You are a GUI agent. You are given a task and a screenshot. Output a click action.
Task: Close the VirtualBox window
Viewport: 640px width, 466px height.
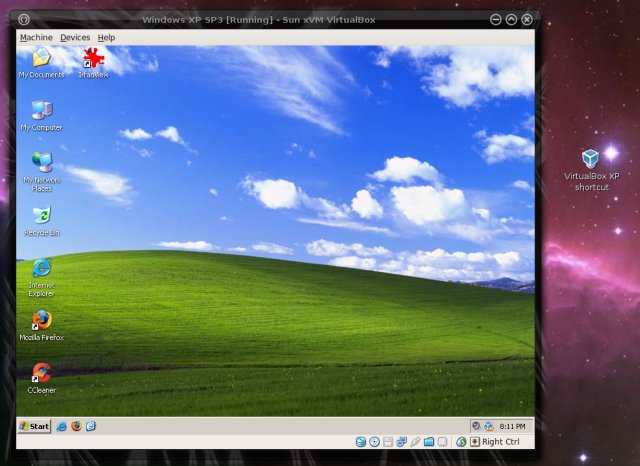pyautogui.click(x=527, y=20)
